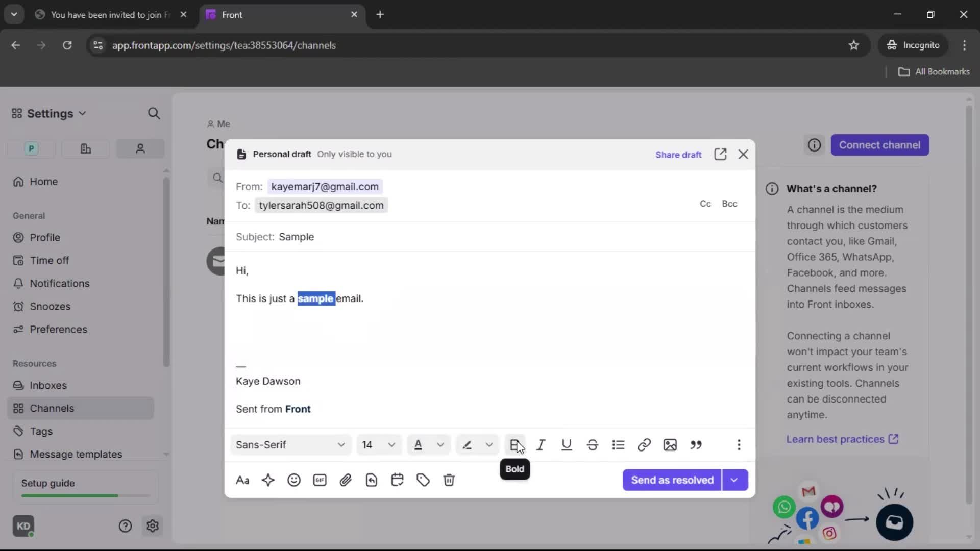Viewport: 980px width, 551px height.
Task: Underline the selected text
Action: (567, 445)
